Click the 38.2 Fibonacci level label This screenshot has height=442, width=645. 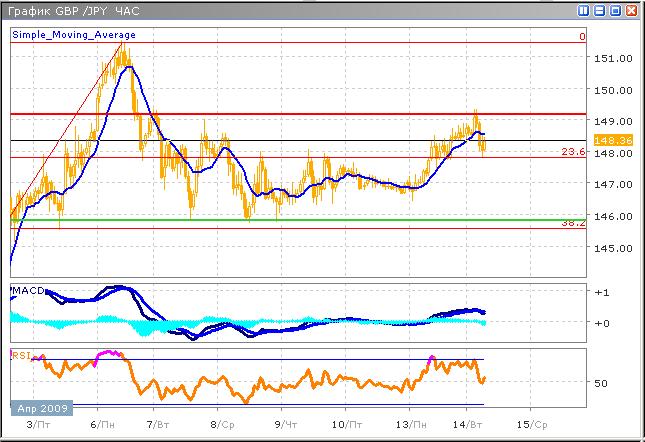[573, 225]
